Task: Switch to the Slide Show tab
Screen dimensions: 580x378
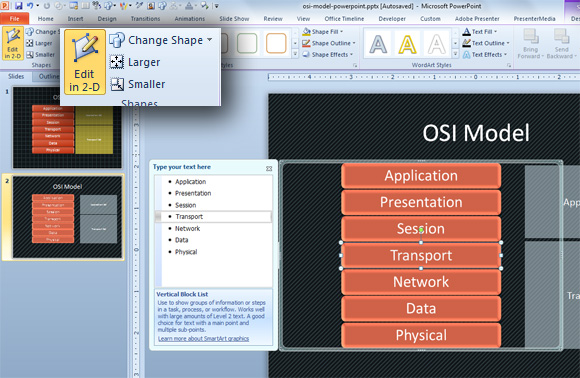Action: [x=234, y=18]
